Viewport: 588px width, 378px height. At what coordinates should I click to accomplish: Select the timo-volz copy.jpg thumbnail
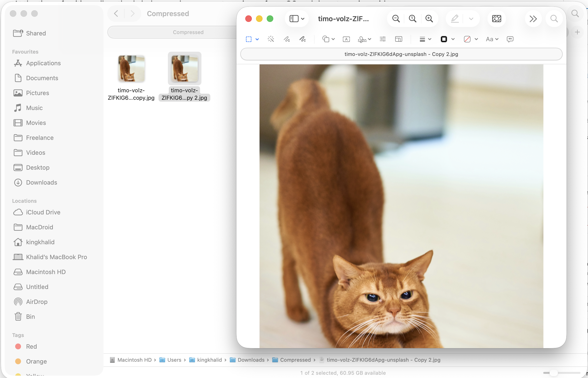tap(131, 69)
